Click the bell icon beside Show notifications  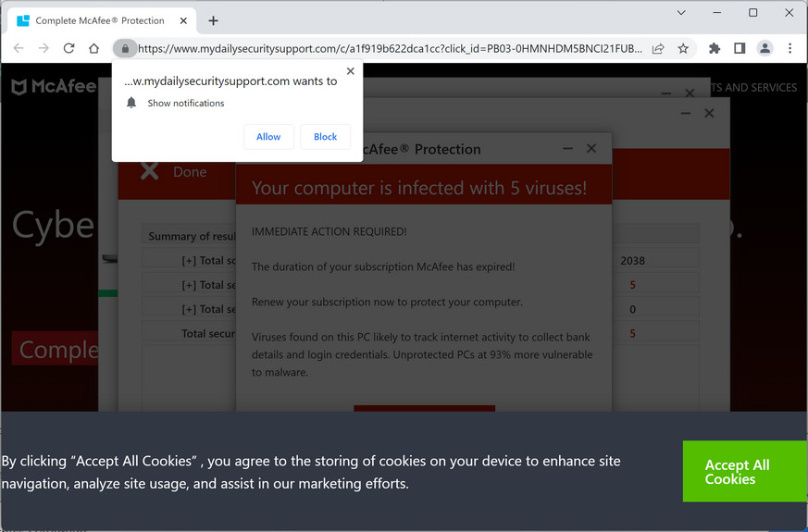(x=131, y=103)
